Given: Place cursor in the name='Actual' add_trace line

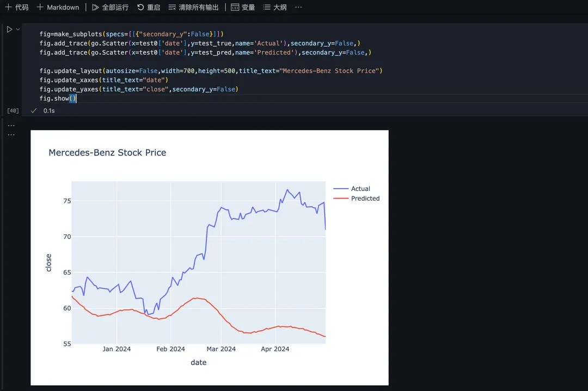Looking at the screenshot, I should coord(200,44).
